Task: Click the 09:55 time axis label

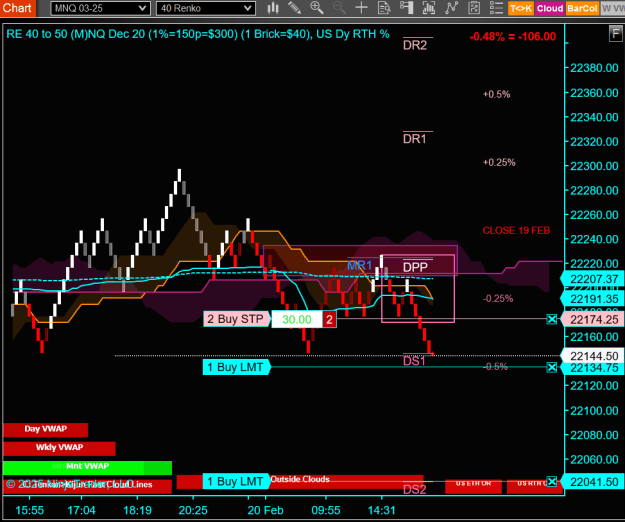Action: (x=326, y=510)
